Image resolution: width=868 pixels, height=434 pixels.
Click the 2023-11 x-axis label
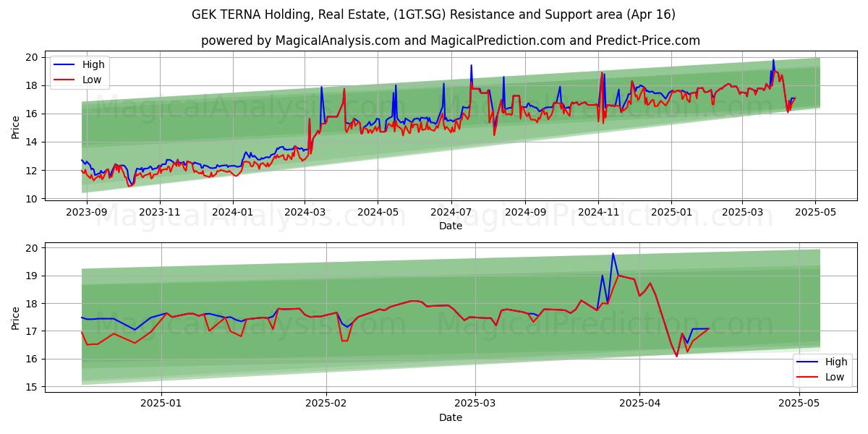160,212
